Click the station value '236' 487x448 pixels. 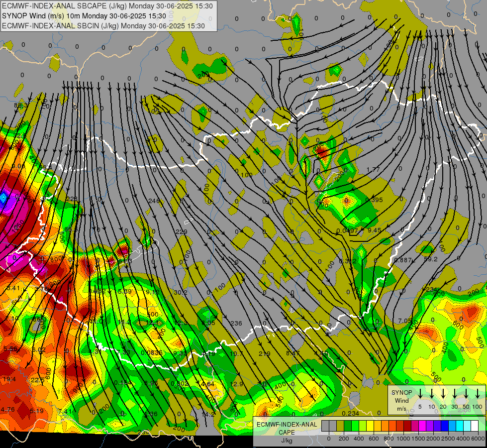[236, 324]
